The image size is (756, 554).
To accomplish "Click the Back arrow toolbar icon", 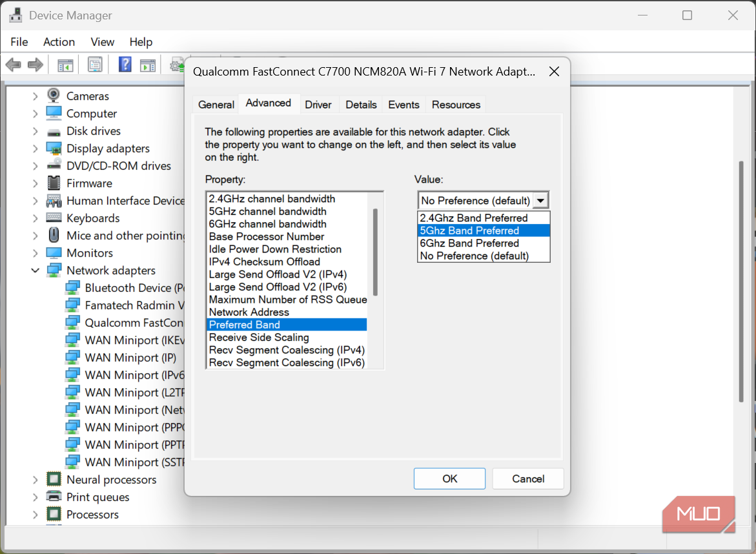I will click(x=13, y=64).
